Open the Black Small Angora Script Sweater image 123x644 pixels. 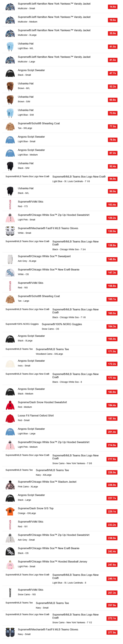[10, 73]
